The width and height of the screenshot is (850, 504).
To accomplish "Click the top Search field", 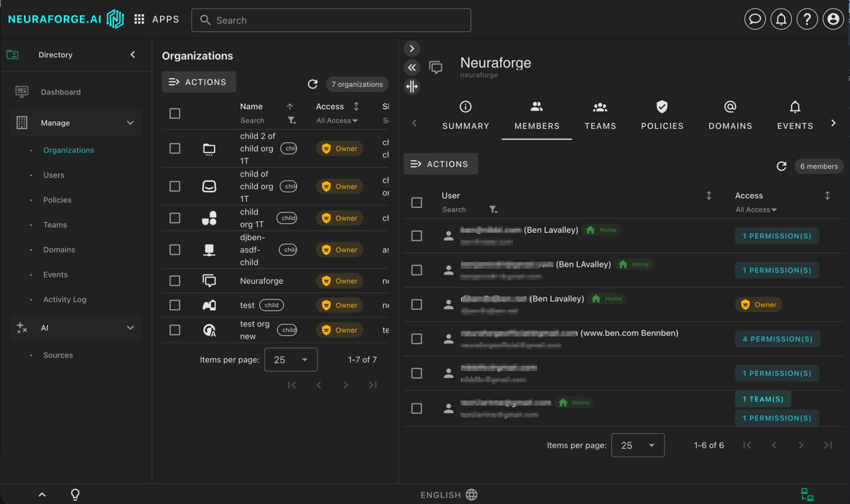I will [x=331, y=20].
